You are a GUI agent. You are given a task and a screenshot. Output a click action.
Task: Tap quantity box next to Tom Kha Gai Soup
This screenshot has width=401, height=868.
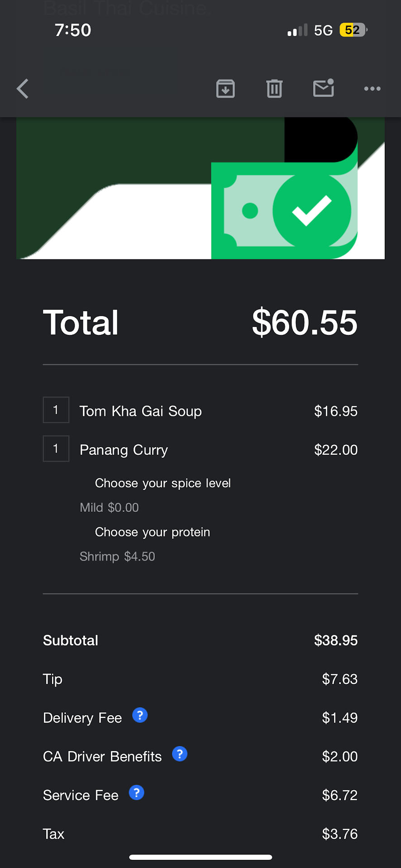coord(56,410)
